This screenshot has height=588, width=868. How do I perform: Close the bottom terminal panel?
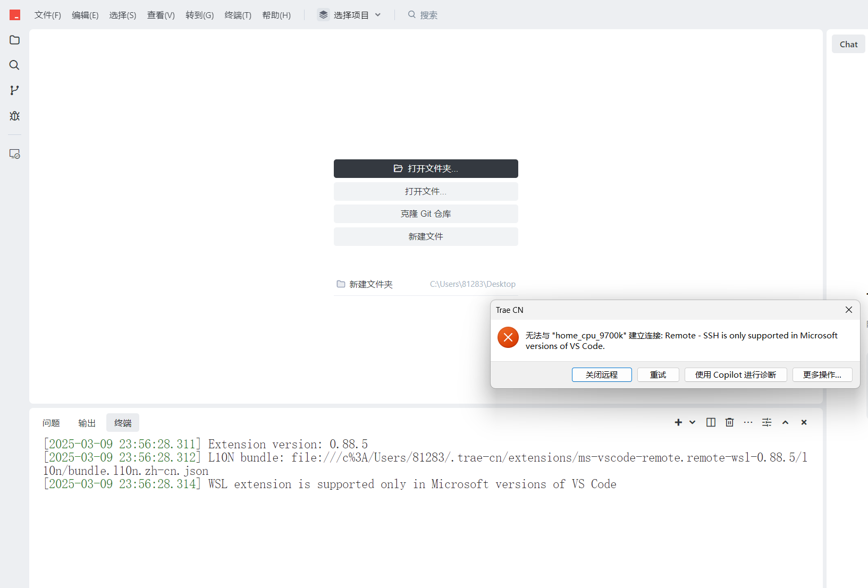click(804, 422)
